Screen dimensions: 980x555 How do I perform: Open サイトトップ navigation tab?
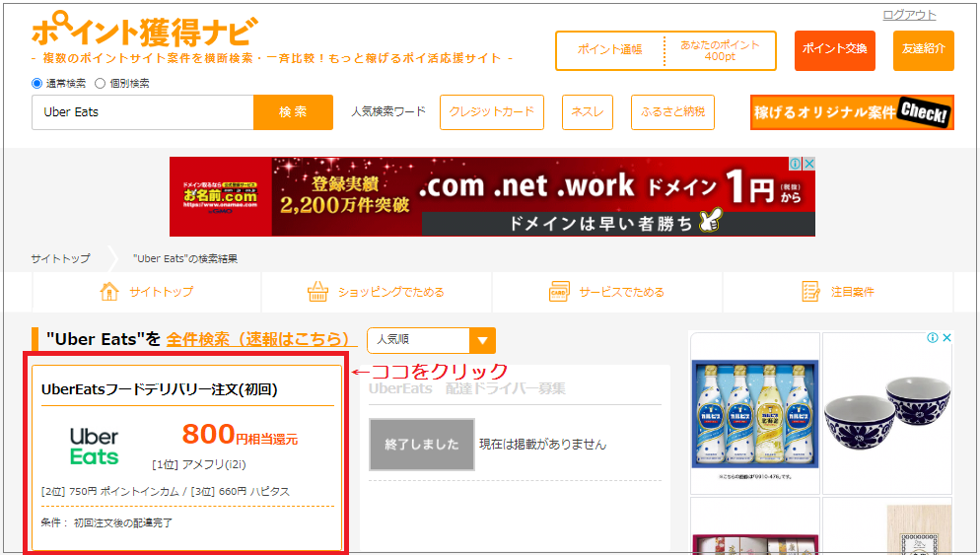tap(147, 291)
